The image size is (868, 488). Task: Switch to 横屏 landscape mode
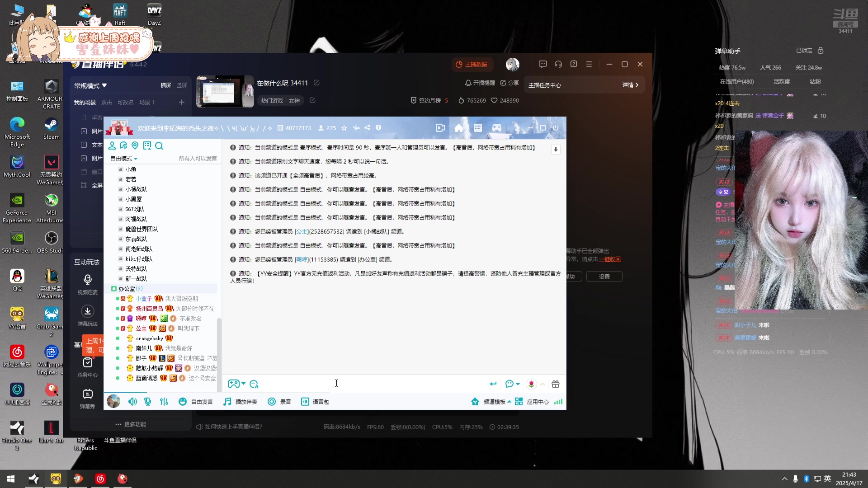(166, 85)
